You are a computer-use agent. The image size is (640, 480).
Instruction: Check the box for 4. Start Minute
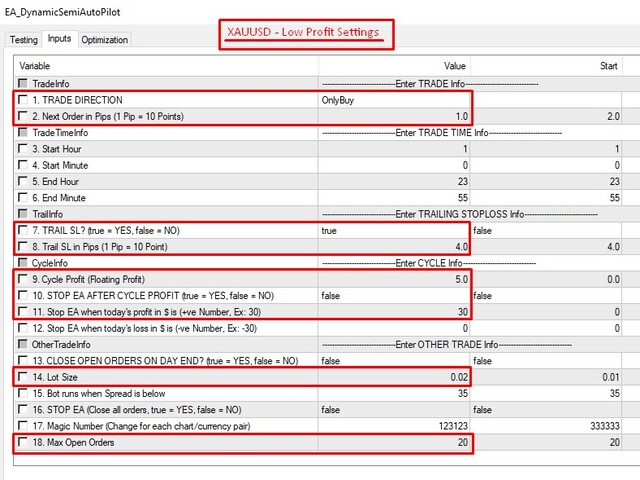point(23,165)
